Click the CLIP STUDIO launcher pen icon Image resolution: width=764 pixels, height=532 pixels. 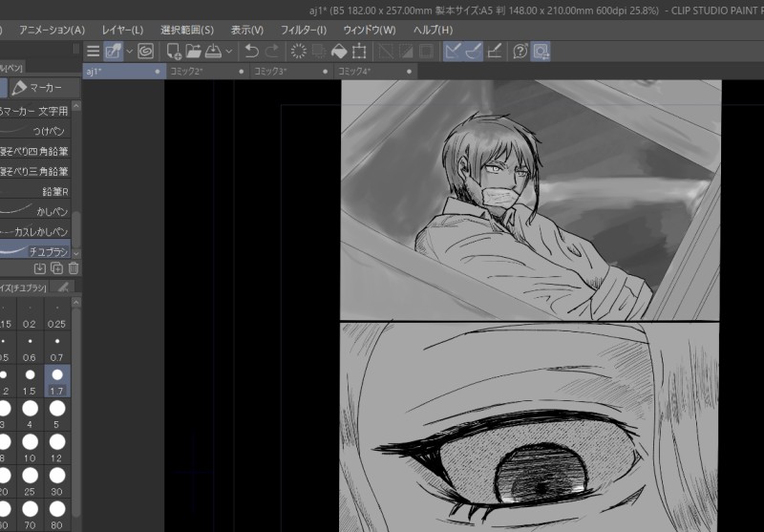pos(113,52)
